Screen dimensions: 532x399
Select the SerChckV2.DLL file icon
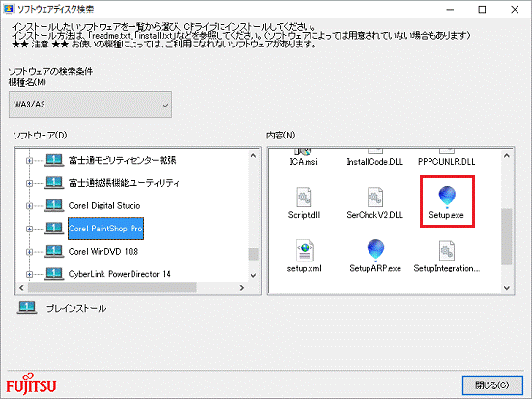click(375, 197)
